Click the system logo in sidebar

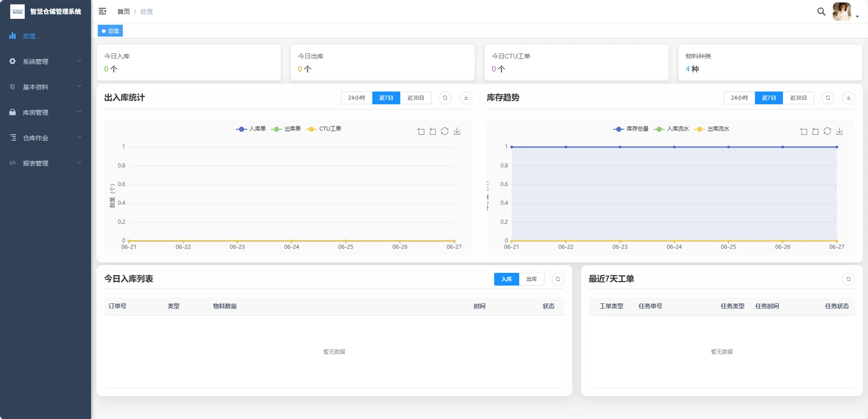tap(17, 11)
